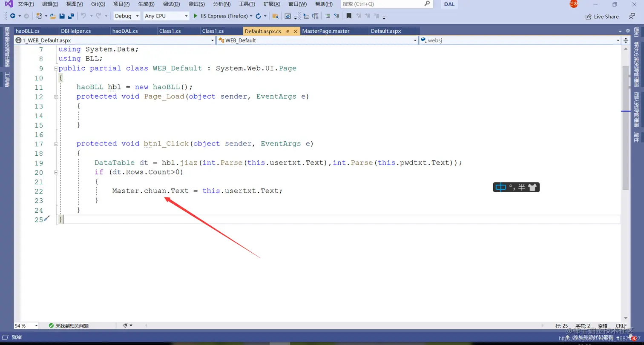
Task: Open the 94 % zoom level dropdown
Action: coord(26,325)
